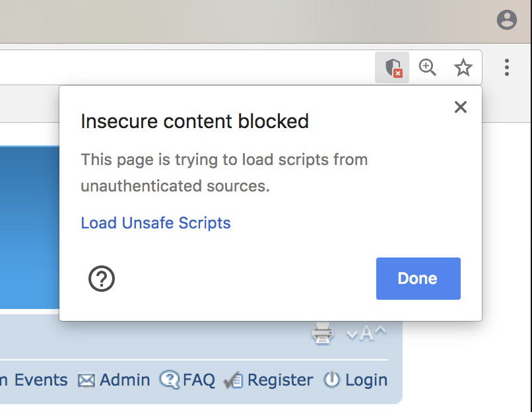532x412 pixels.
Task: Click the power icon beside Login
Action: pyautogui.click(x=332, y=380)
